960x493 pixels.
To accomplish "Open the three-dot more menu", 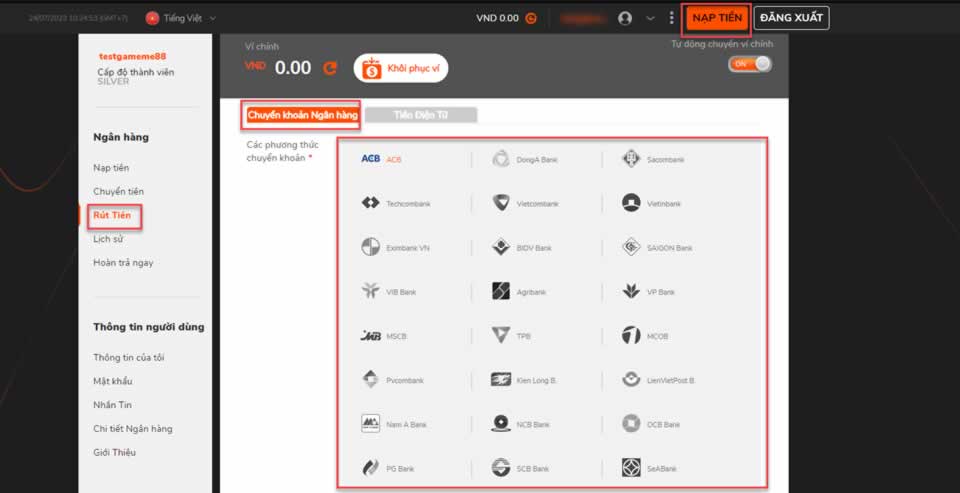I will point(672,18).
